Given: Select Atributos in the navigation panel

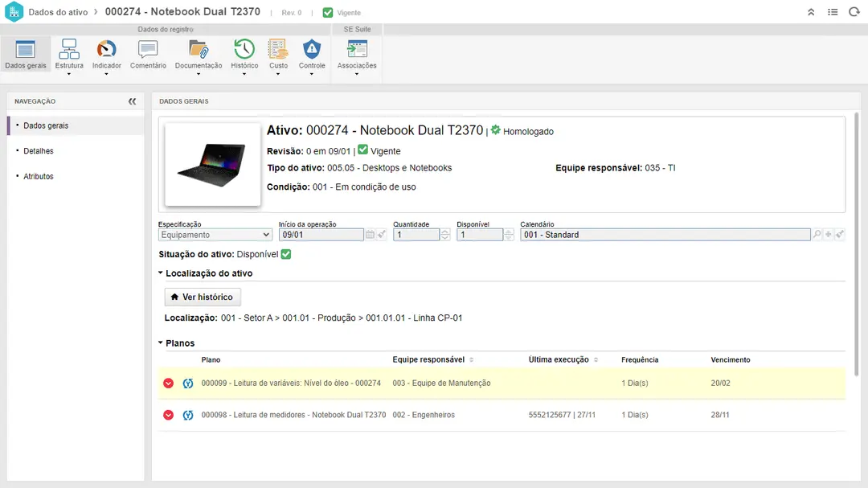Looking at the screenshot, I should pos(39,176).
